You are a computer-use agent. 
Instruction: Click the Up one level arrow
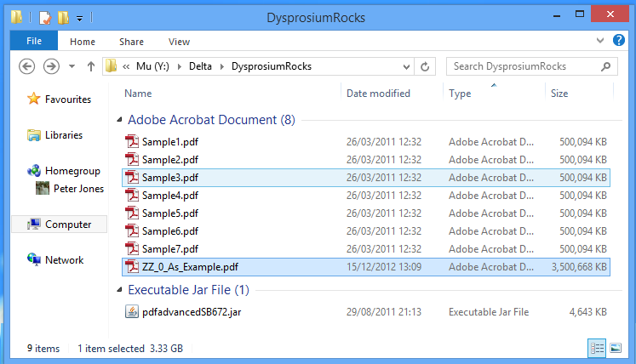coord(90,66)
